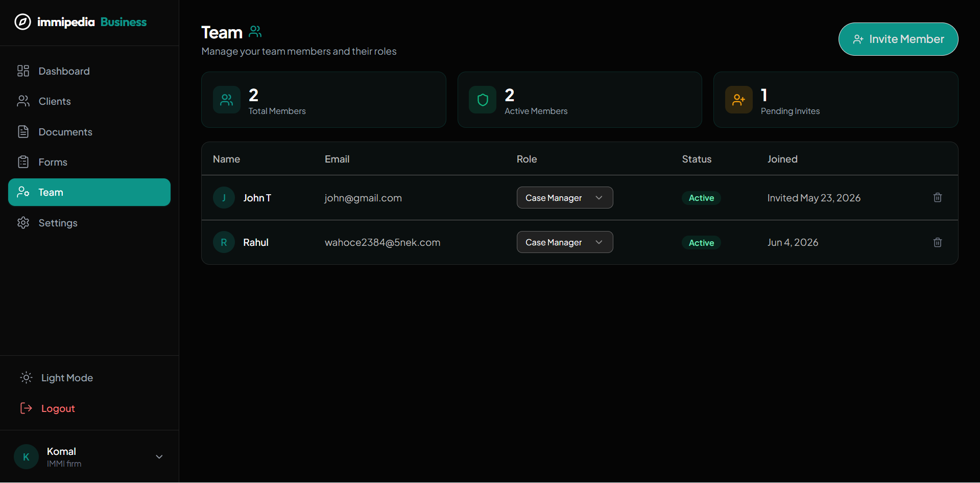Click the name Rahul in the table
The image size is (980, 483).
(256, 242)
